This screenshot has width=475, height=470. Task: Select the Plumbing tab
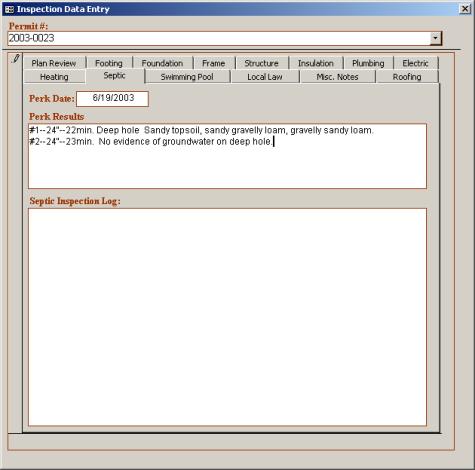tap(368, 63)
